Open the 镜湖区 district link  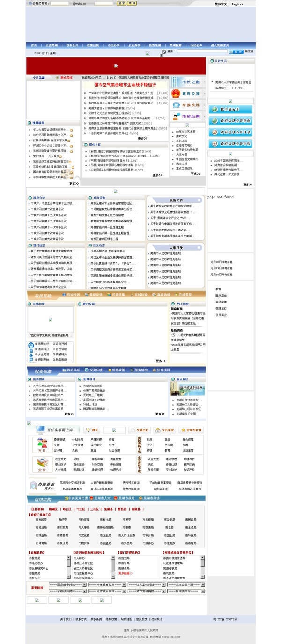click(53, 509)
